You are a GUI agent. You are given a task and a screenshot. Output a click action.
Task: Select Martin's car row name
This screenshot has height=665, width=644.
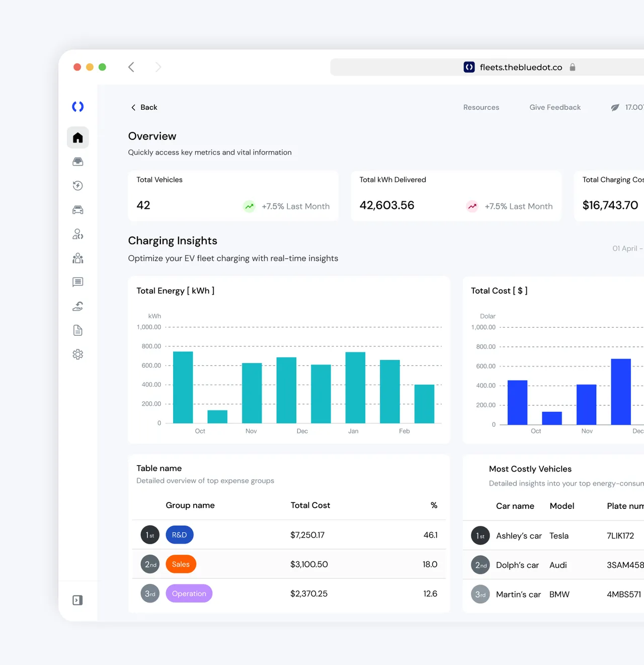[x=518, y=594]
